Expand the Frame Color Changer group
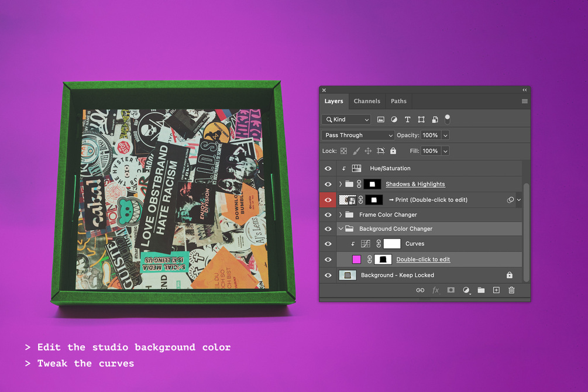This screenshot has width=588, height=392. coord(341,215)
